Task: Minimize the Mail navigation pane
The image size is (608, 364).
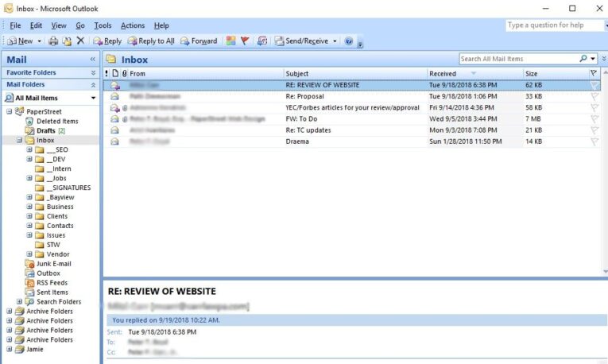Action: [x=92, y=60]
